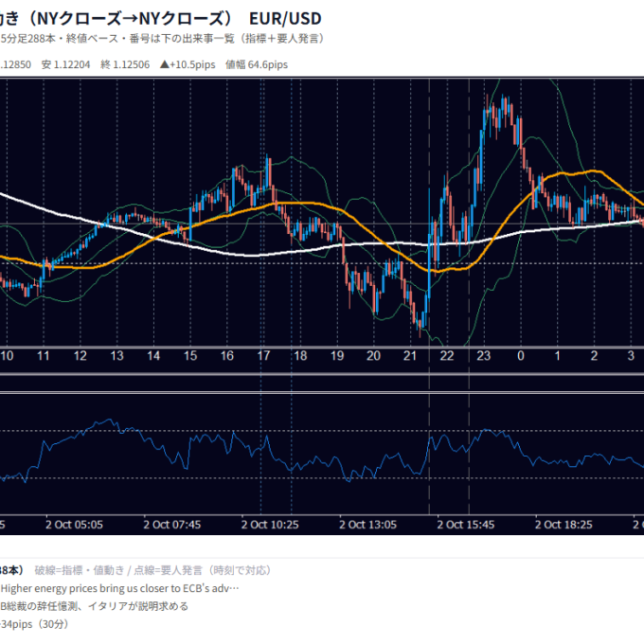The width and height of the screenshot is (644, 644).
Task: Click hour label 14 on chart axis
Action: coord(153,356)
